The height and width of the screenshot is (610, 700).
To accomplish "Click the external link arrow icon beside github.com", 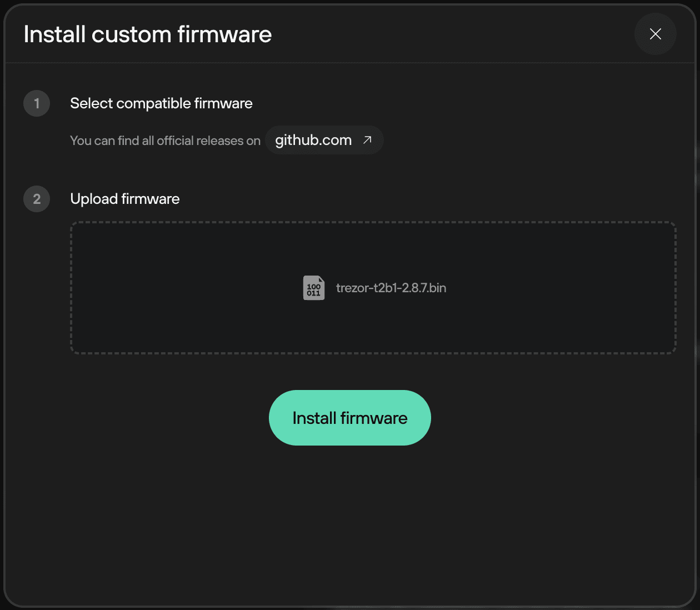I will tap(367, 140).
